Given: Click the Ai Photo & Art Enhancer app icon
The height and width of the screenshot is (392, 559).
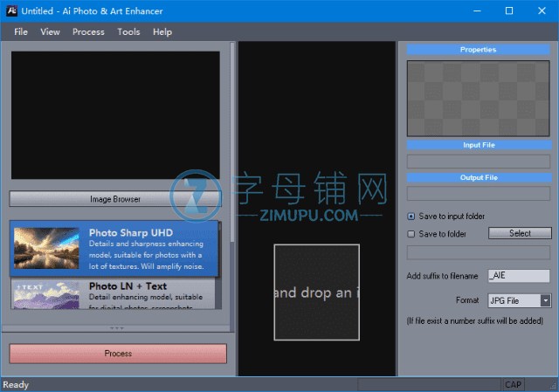Looking at the screenshot, I should click(x=11, y=10).
